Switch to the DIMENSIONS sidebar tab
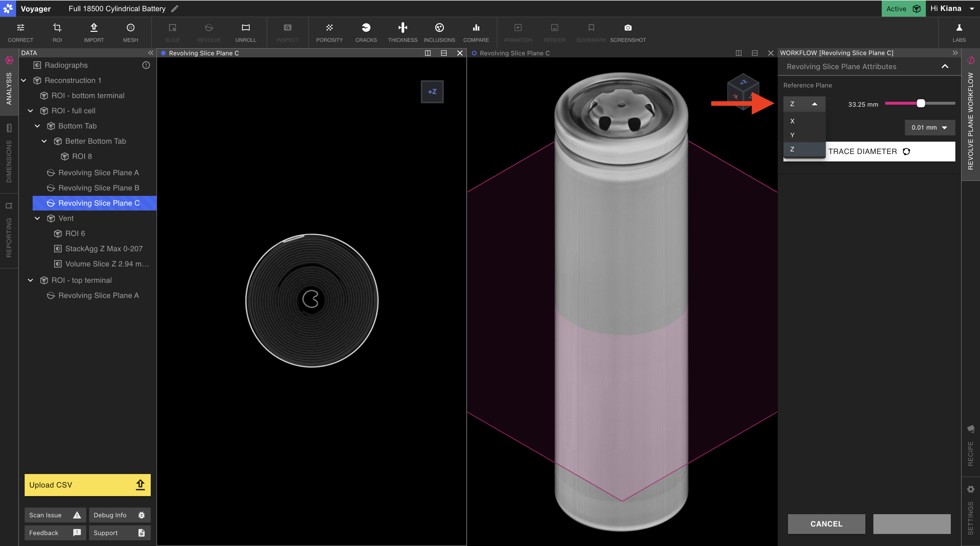This screenshot has height=546, width=980. 9,153
